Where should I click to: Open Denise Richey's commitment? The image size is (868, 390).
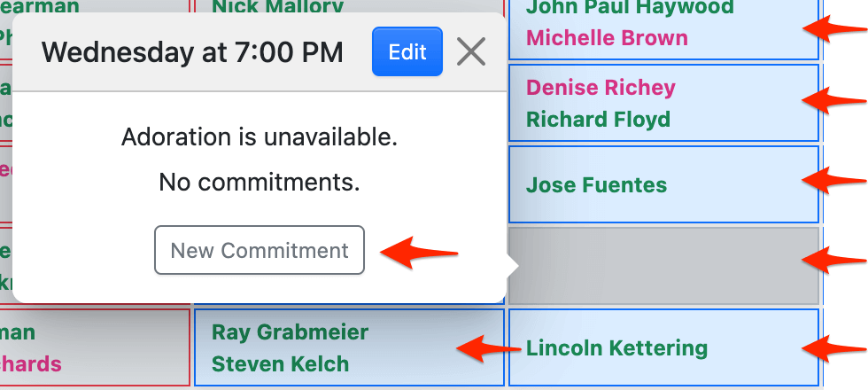click(601, 88)
